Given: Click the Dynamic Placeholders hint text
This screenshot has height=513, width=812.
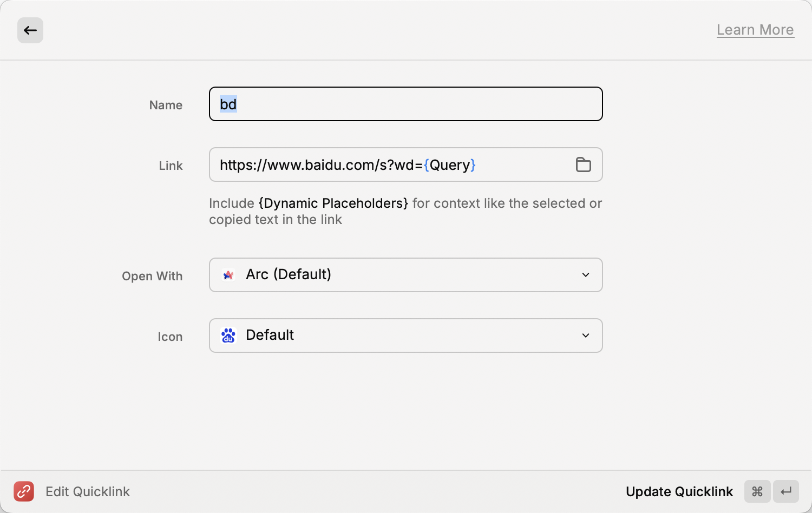Looking at the screenshot, I should pos(333,203).
